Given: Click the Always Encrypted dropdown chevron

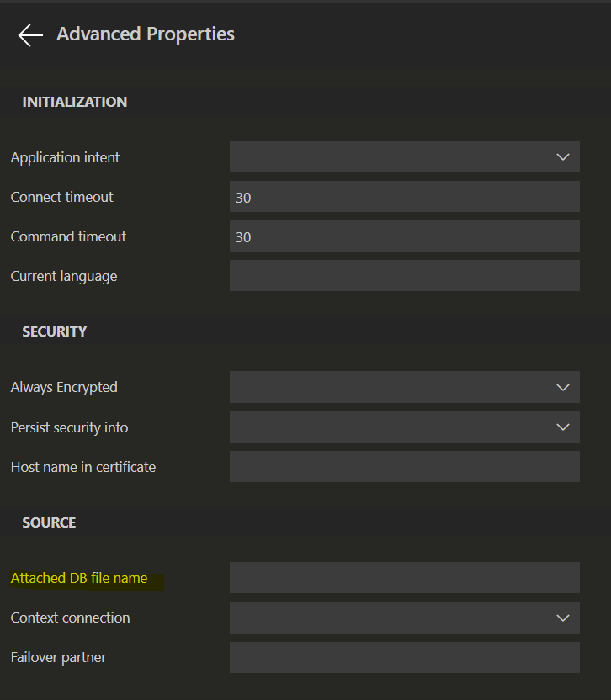Looking at the screenshot, I should (562, 387).
